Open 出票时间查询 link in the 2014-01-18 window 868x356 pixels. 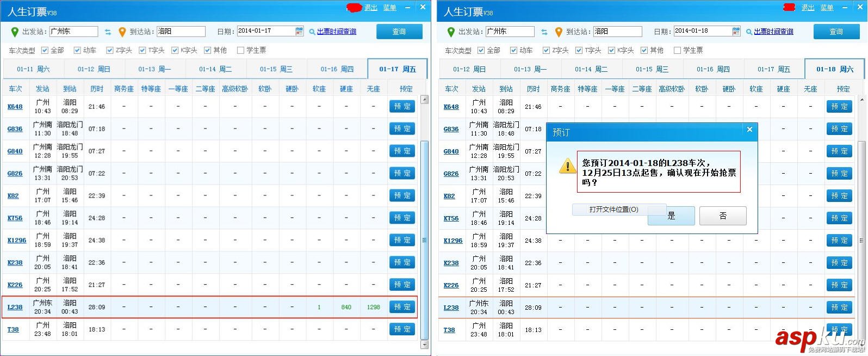click(773, 32)
